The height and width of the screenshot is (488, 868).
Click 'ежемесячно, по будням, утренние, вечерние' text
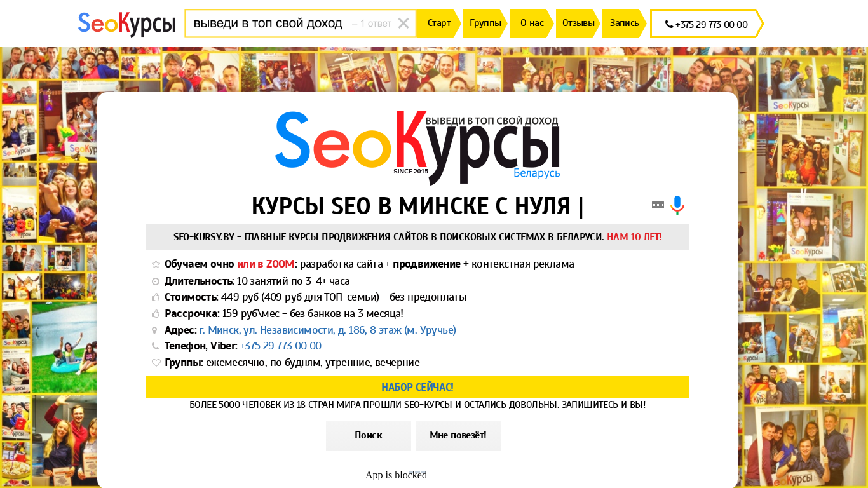pyautogui.click(x=313, y=363)
